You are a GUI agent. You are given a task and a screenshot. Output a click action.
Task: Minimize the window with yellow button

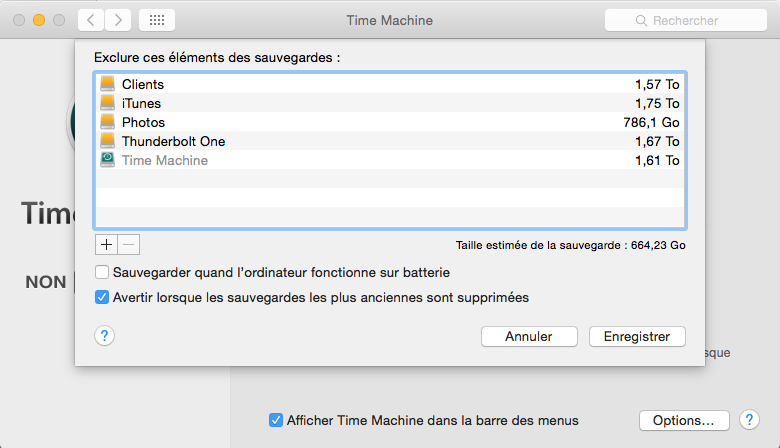pyautogui.click(x=39, y=20)
